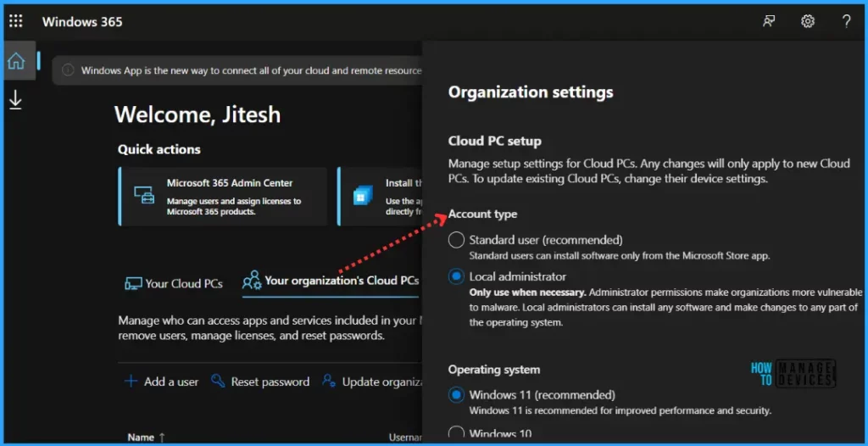Click the info icon in notification banner
868x446 pixels.
pyautogui.click(x=68, y=70)
